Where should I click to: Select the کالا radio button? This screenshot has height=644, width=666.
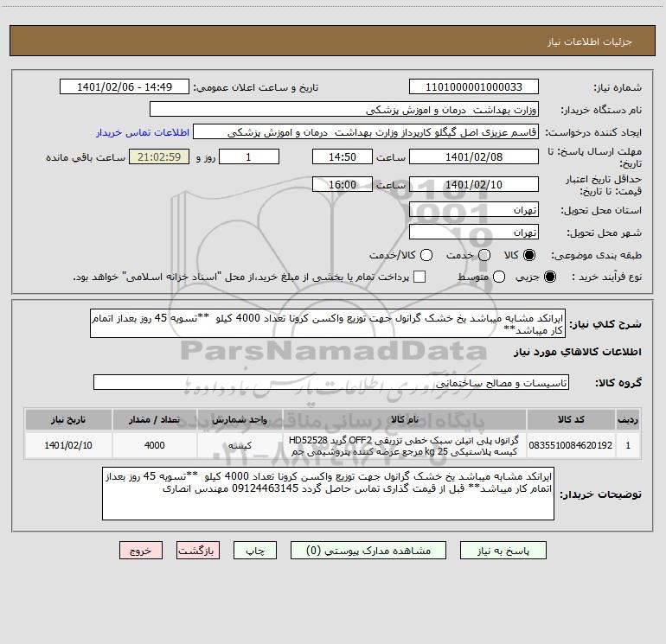[x=529, y=255]
